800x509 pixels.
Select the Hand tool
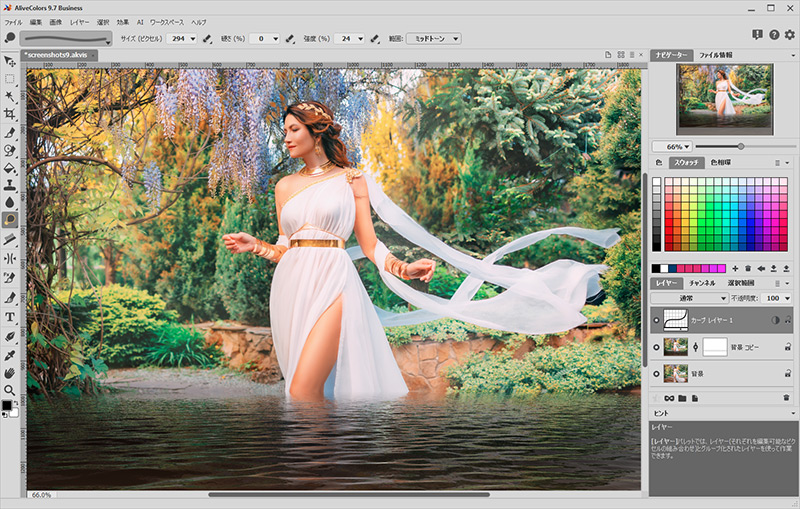9,373
